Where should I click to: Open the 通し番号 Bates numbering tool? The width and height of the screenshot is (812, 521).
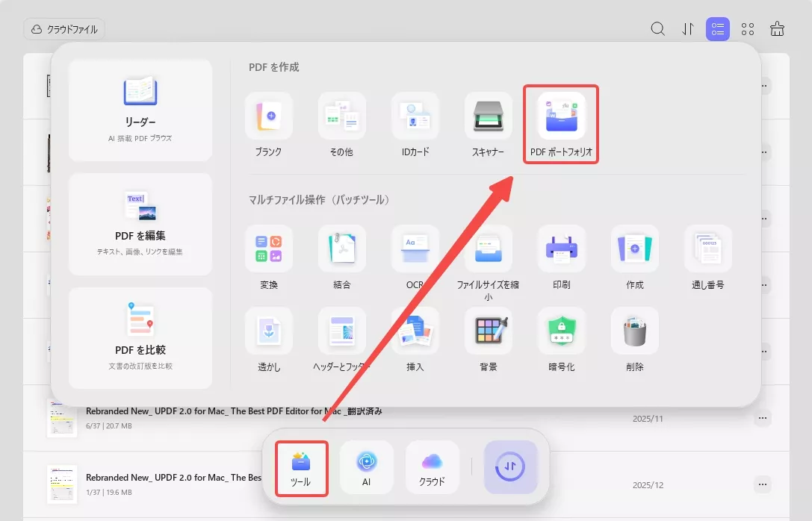click(708, 258)
